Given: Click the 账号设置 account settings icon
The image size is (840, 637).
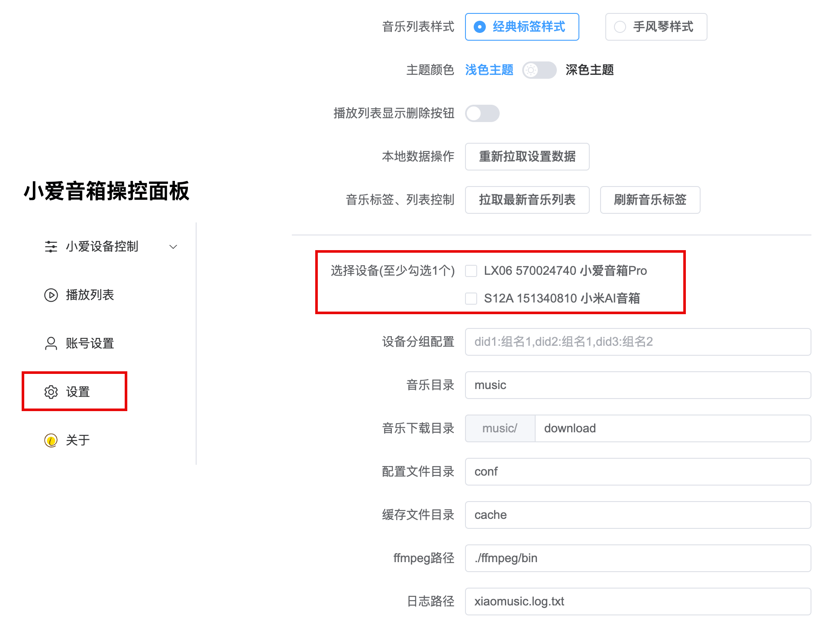Looking at the screenshot, I should (x=49, y=342).
